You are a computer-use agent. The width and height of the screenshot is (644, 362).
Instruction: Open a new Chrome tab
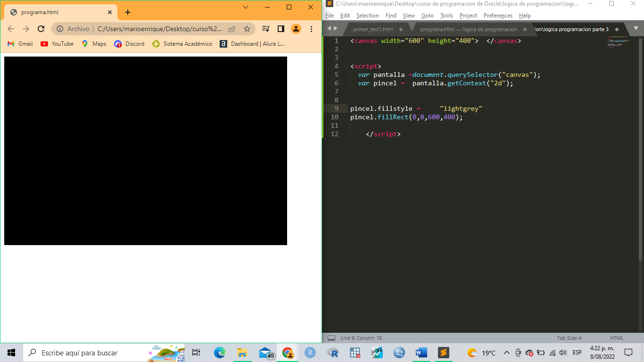127,12
